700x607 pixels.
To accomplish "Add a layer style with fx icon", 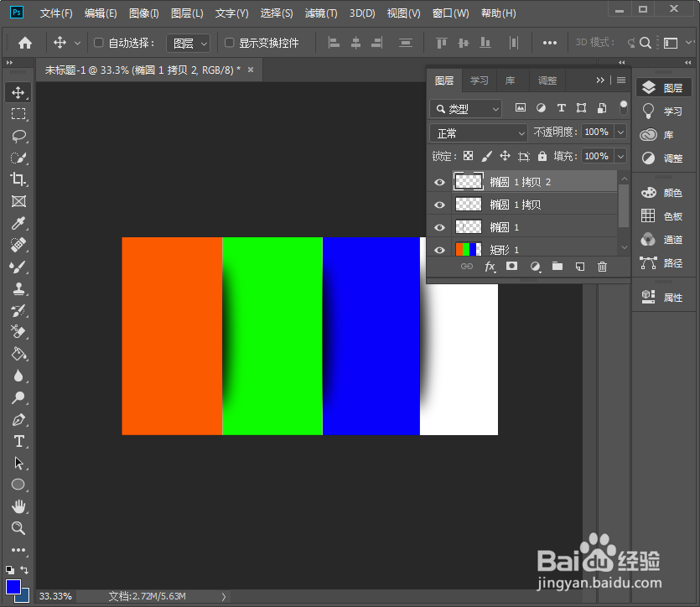I will (490, 267).
